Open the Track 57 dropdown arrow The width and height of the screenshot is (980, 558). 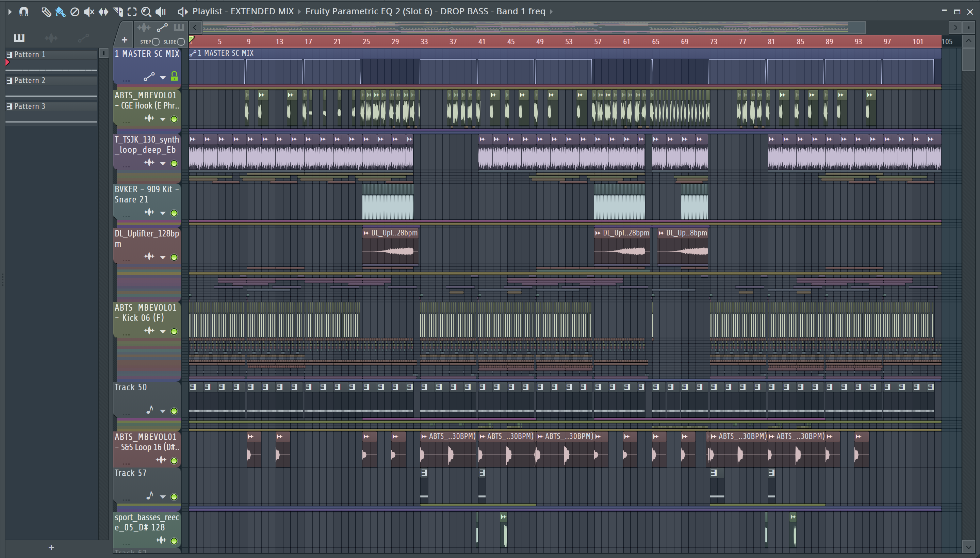point(163,497)
